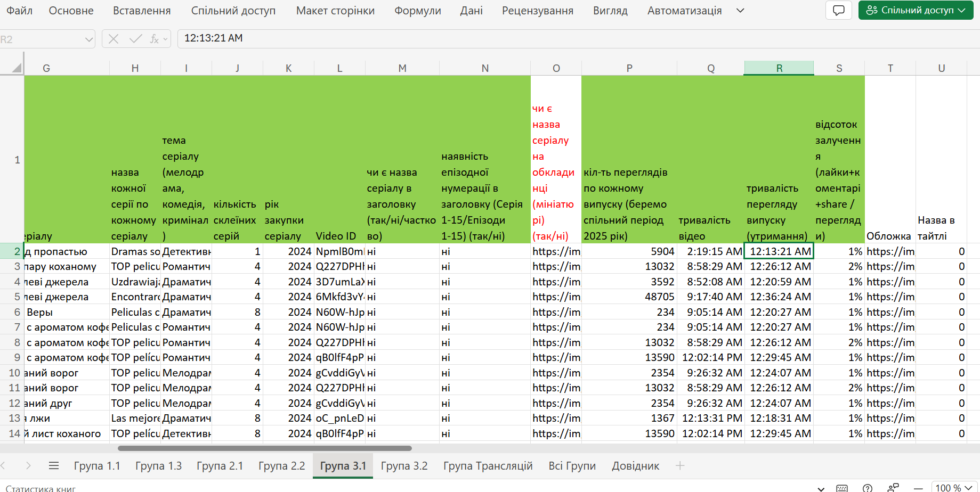Switch to sheet Група Трансляцій

pyautogui.click(x=488, y=466)
